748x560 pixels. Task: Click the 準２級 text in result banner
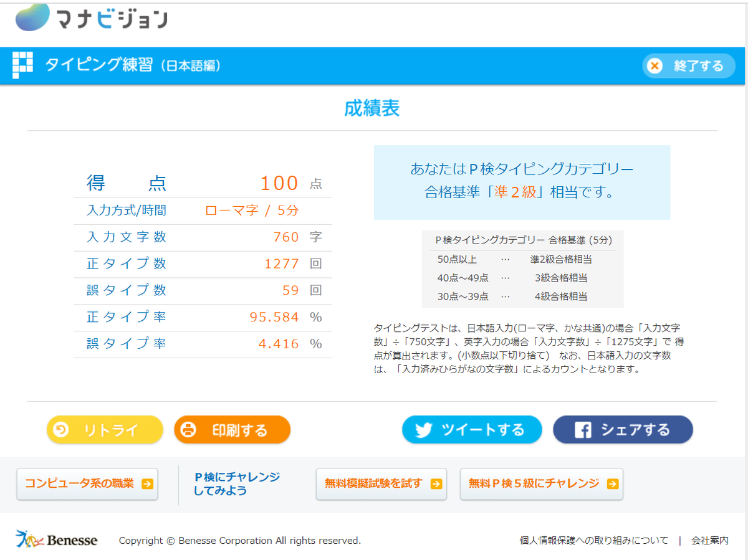click(x=515, y=192)
